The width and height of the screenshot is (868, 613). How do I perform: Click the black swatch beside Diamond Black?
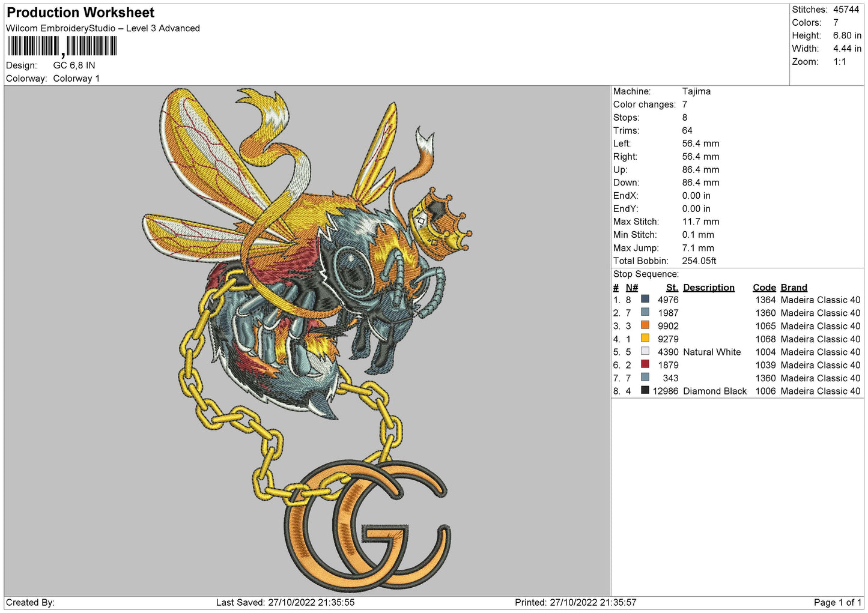click(645, 390)
